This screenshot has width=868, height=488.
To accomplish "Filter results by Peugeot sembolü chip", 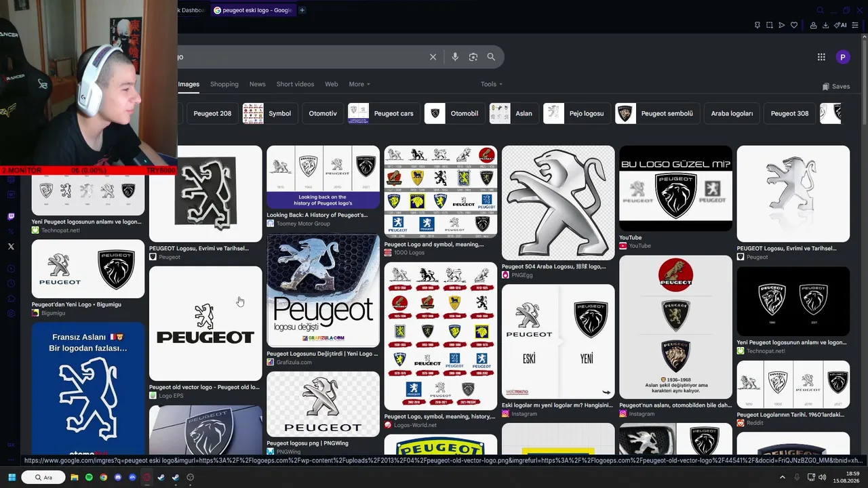I will (657, 113).
